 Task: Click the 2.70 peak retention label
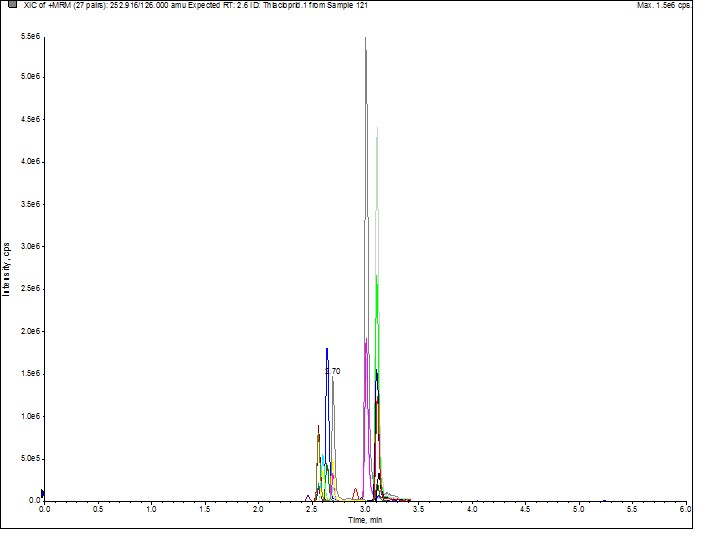coord(333,371)
